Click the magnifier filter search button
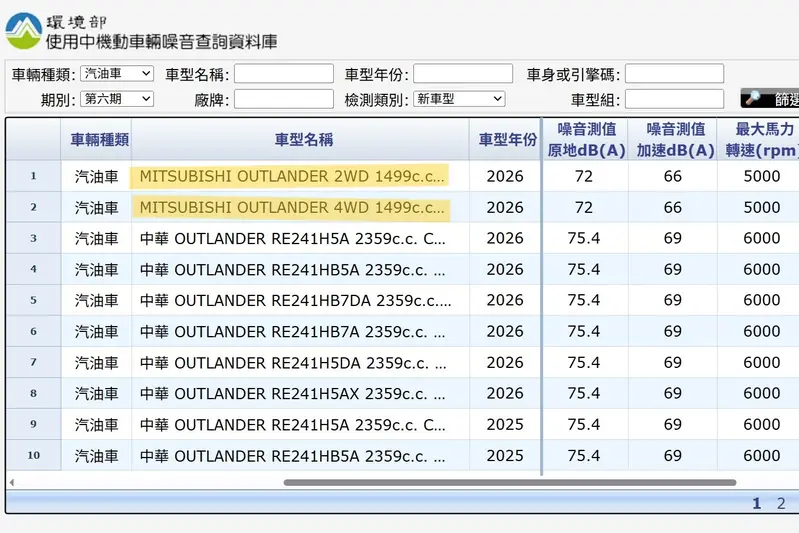This screenshot has width=799, height=533. 770,98
